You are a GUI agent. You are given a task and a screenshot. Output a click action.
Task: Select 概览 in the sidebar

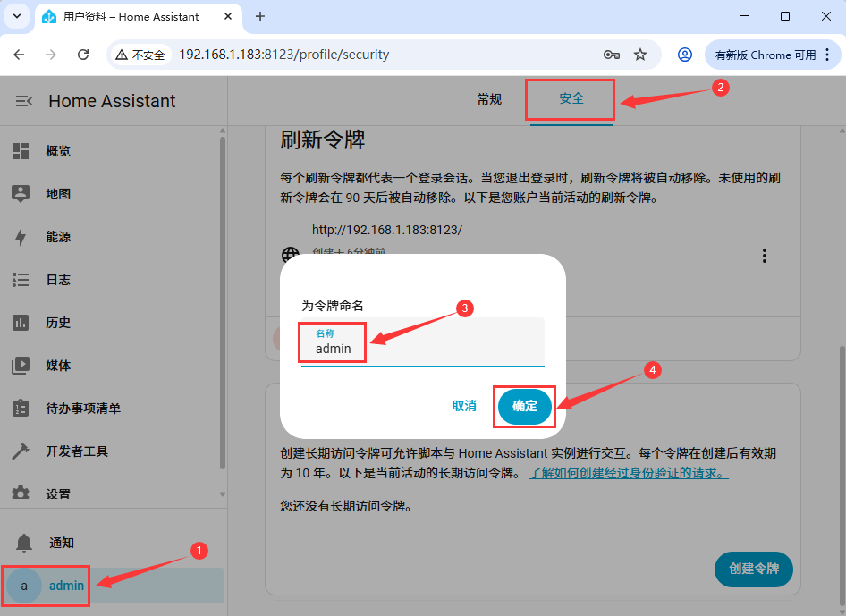(x=58, y=151)
